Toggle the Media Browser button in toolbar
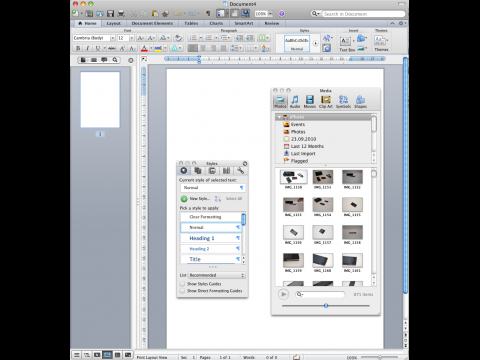 (245, 14)
